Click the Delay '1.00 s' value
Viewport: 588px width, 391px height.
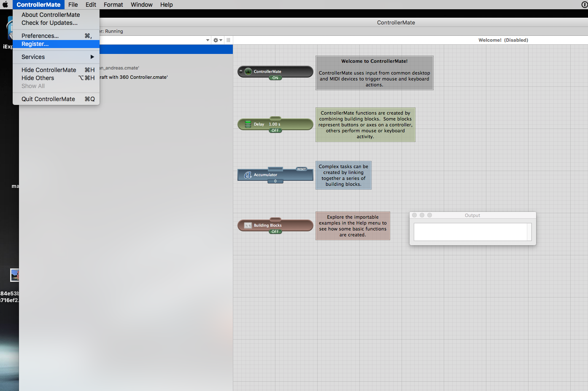(275, 124)
